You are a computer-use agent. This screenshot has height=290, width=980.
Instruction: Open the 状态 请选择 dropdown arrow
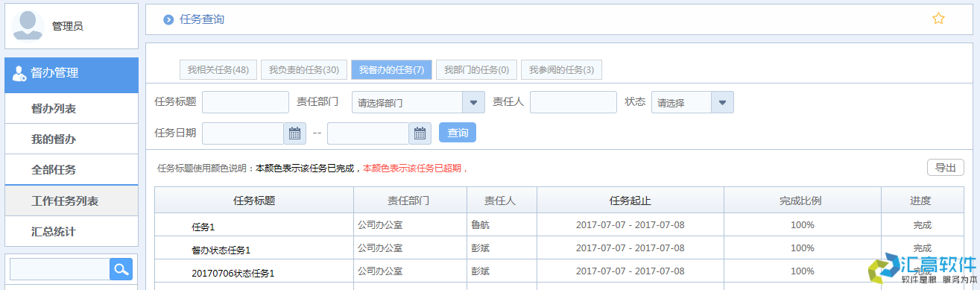tap(722, 102)
